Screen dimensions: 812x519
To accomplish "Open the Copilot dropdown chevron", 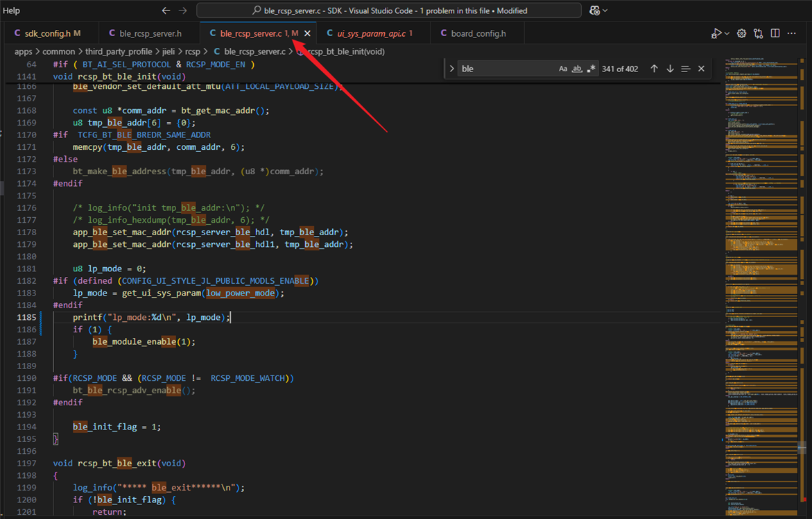I will [x=605, y=10].
